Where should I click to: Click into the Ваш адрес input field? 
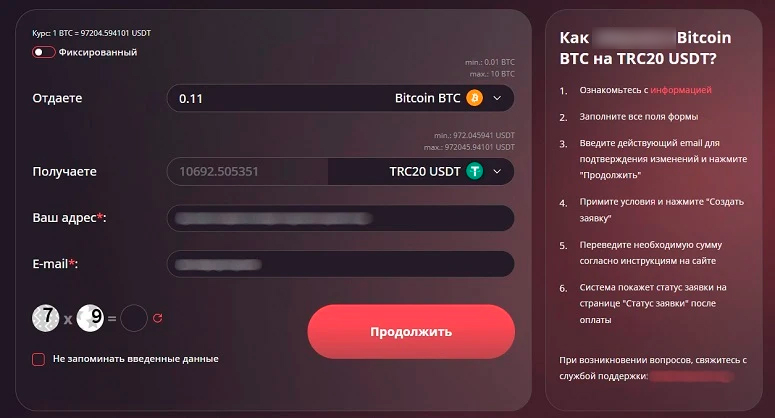(340, 217)
